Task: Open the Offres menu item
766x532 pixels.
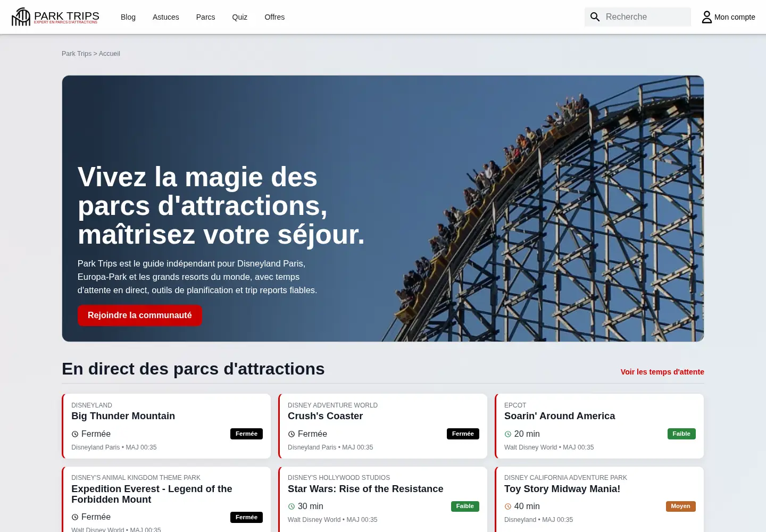Action: pos(274,17)
